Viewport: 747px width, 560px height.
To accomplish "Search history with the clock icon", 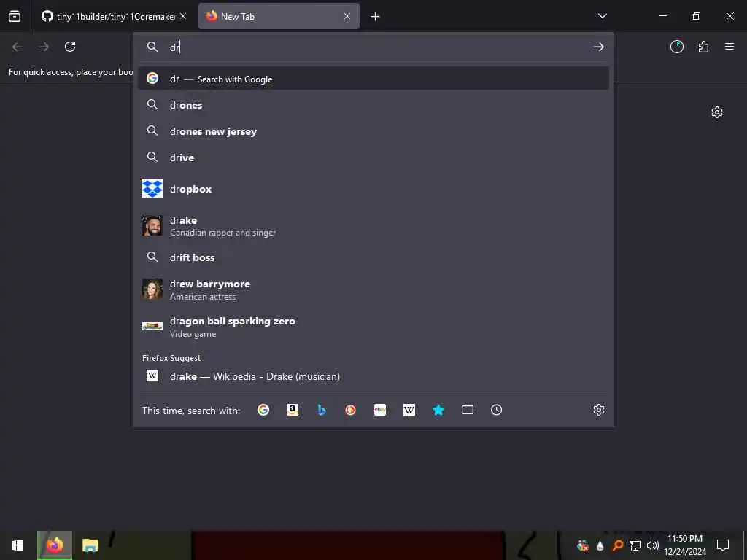I will click(496, 410).
